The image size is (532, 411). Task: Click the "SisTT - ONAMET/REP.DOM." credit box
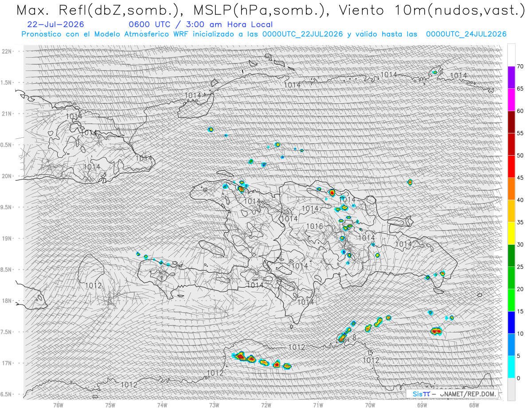452,394
